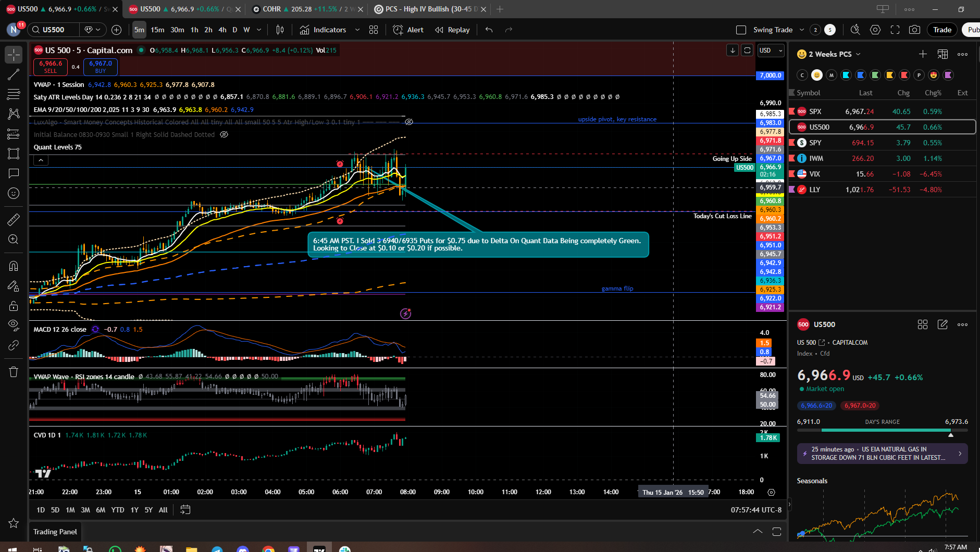
Task: Select the red flag color filter
Action: pos(904,75)
